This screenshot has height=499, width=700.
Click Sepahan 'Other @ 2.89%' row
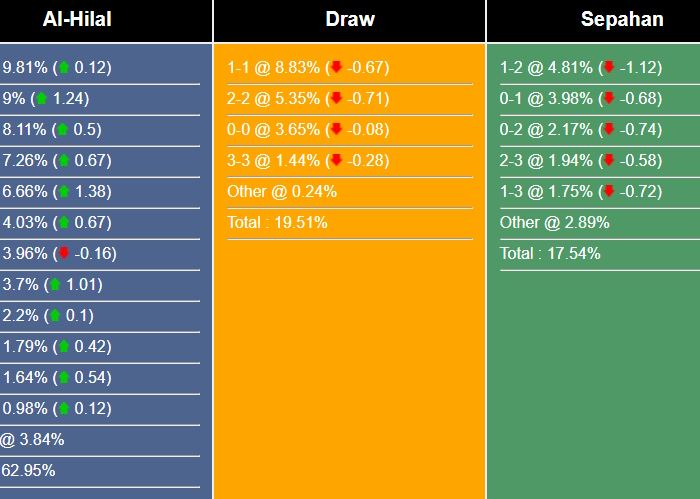[554, 222]
